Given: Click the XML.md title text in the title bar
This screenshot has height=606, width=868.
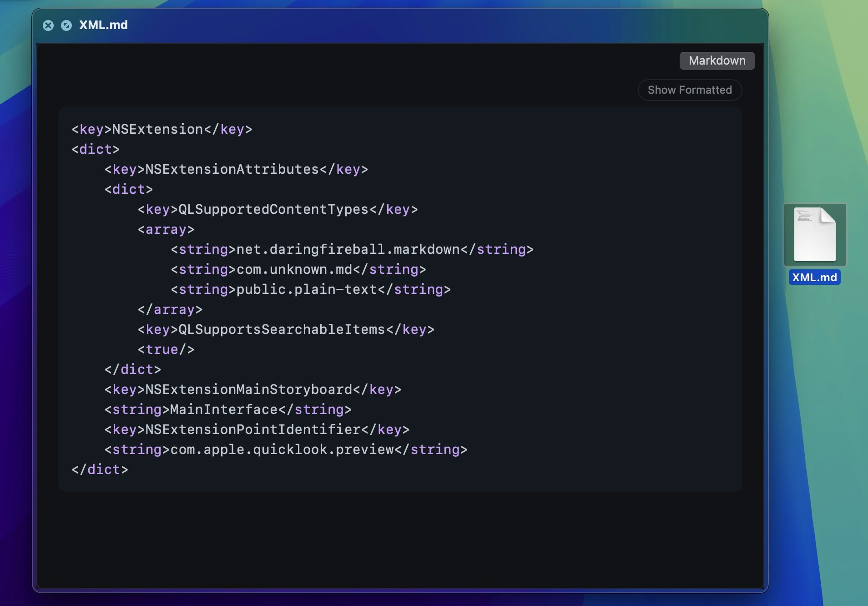Looking at the screenshot, I should pyautogui.click(x=103, y=25).
